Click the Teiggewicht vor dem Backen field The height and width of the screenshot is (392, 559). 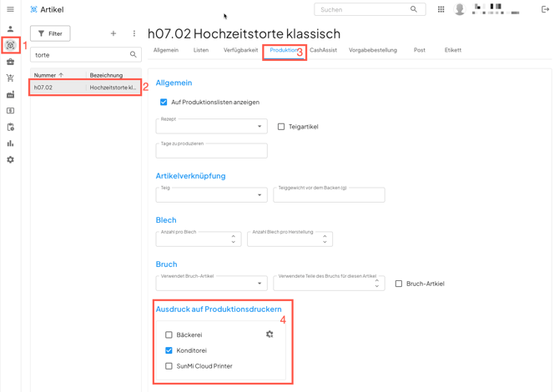point(329,195)
